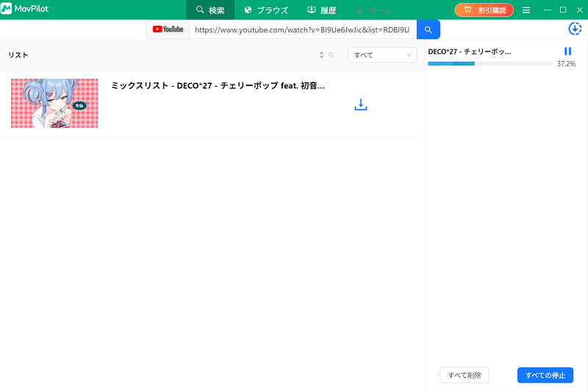Maximize the MovPilot window
This screenshot has width=588, height=392.
(x=563, y=10)
